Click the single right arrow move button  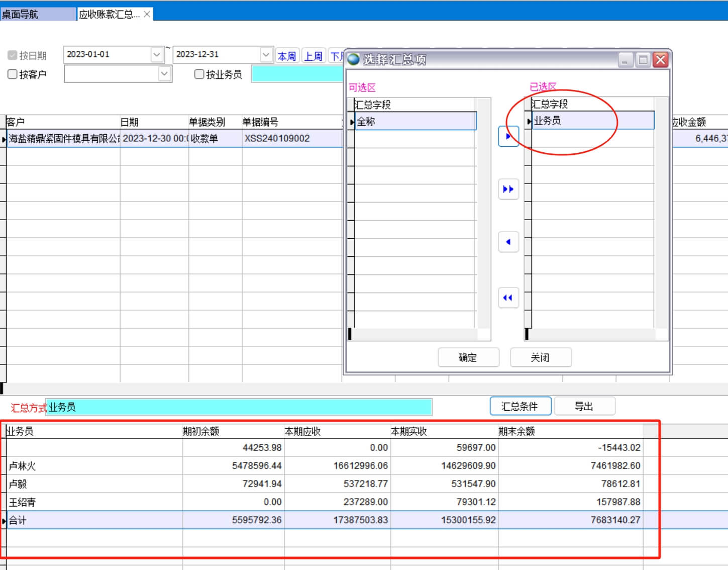[508, 136]
